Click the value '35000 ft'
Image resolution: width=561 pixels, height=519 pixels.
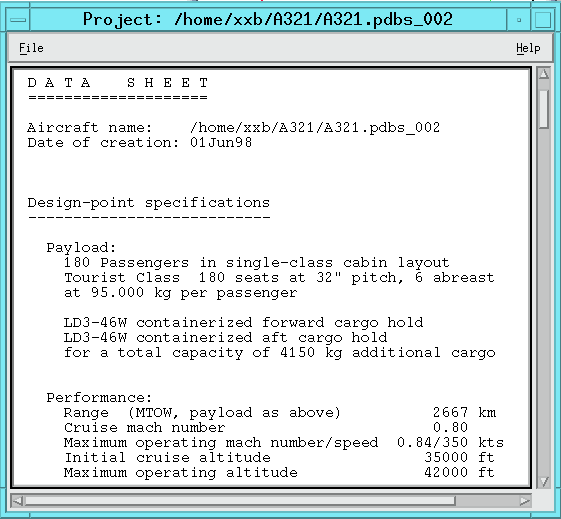pos(459,458)
